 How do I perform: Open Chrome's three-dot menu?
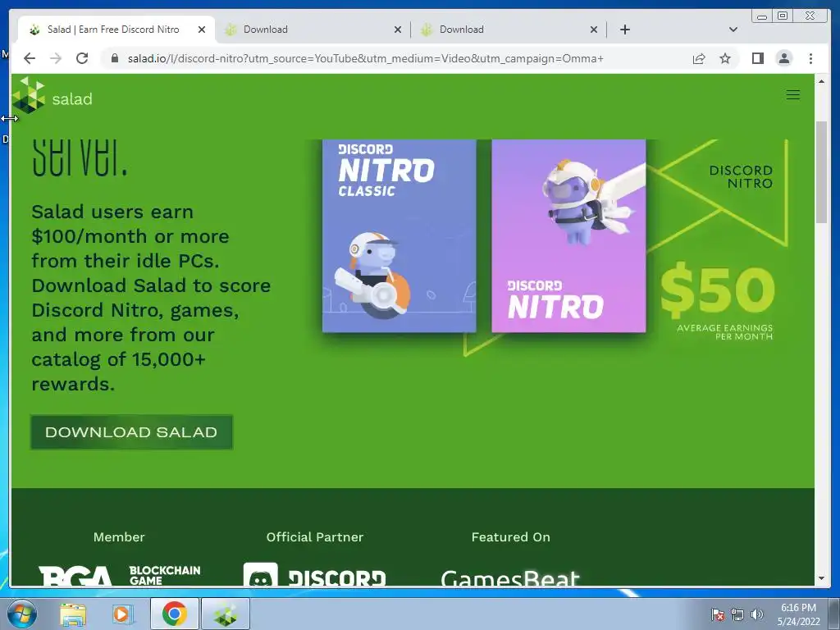click(x=810, y=58)
